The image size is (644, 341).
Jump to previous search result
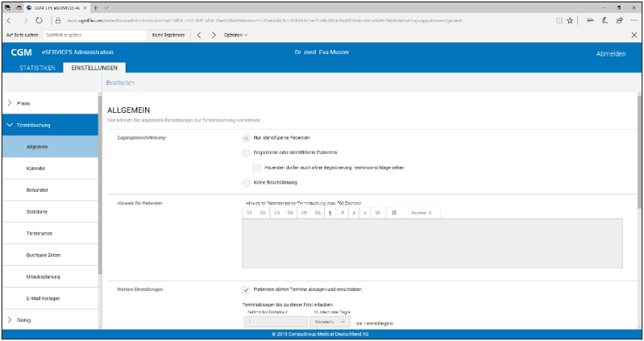click(x=199, y=35)
